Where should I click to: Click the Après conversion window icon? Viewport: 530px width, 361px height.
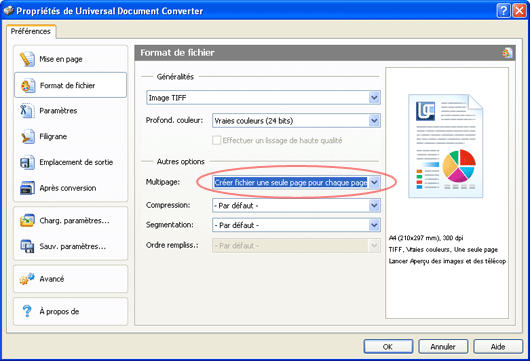(27, 188)
